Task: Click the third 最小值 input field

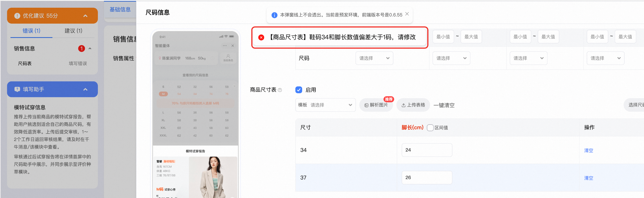Action: tap(597, 37)
